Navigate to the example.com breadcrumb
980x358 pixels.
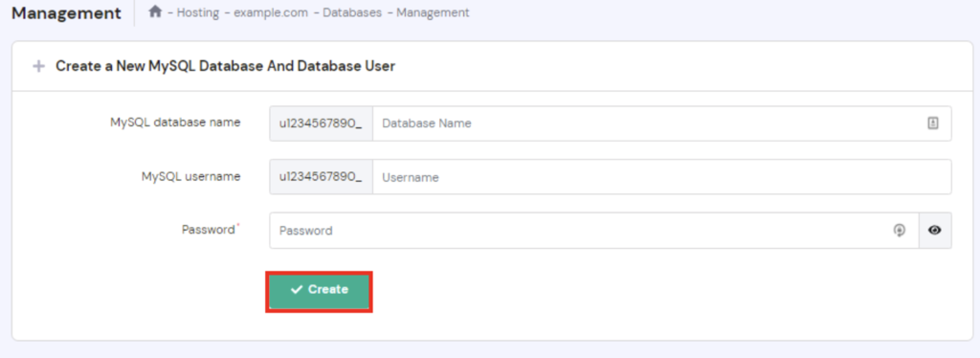(x=271, y=12)
